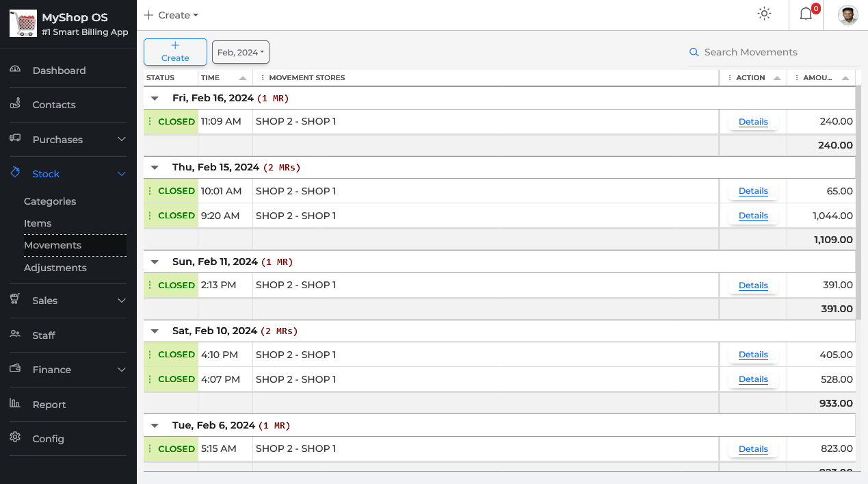Open Details for the 9:20 AM movement
This screenshot has height=484, width=868.
coord(753,216)
